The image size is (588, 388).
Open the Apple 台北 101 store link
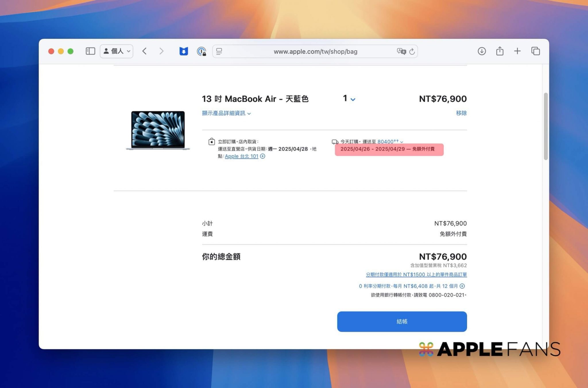[241, 156]
